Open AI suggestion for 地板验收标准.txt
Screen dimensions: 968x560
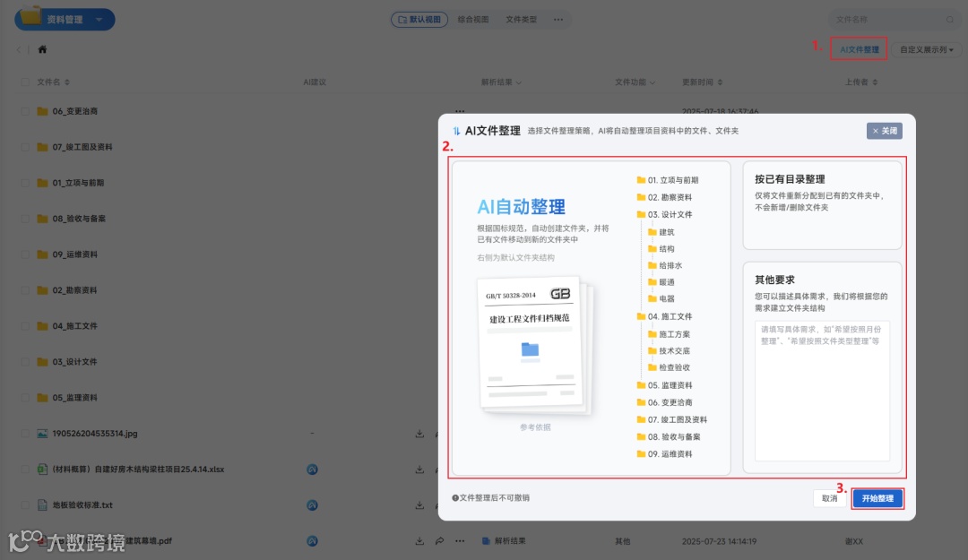point(313,505)
